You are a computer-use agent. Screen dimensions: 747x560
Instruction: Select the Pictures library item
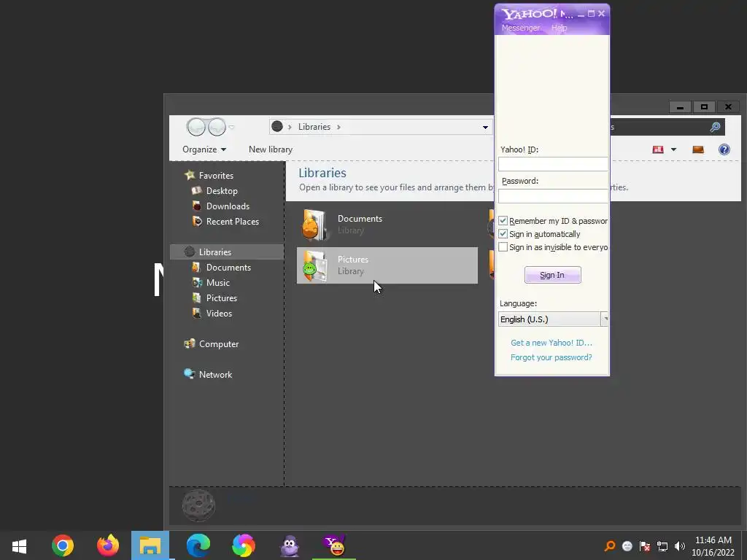(x=387, y=265)
